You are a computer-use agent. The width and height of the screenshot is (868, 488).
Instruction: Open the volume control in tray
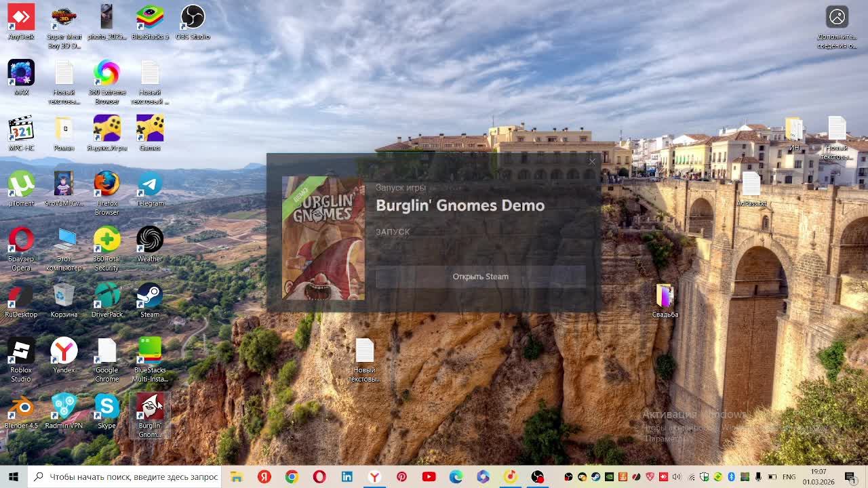click(676, 477)
